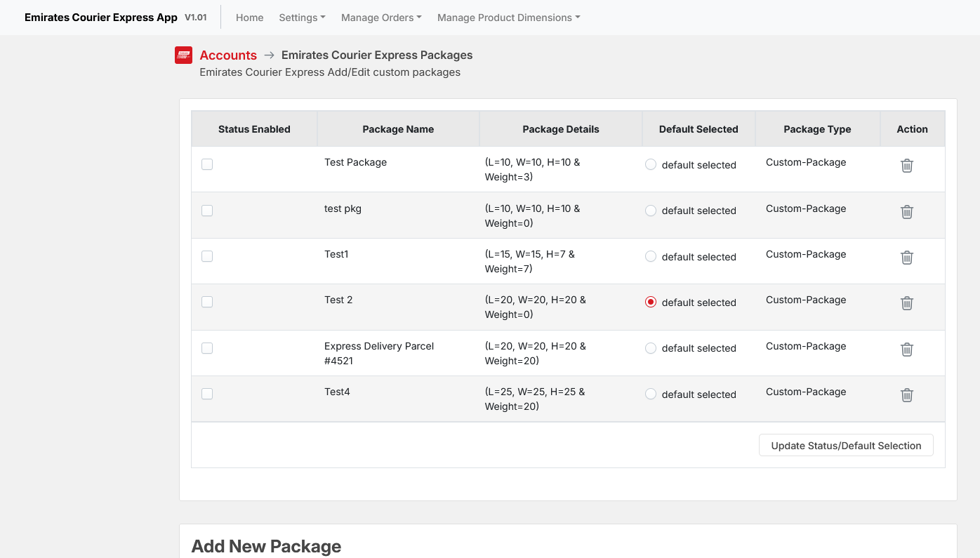The image size is (980, 558).
Task: Go to the Home menu item
Action: [249, 18]
